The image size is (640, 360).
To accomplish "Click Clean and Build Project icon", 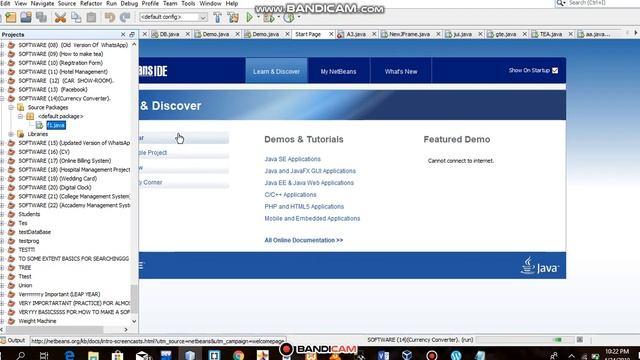I will [x=233, y=18].
